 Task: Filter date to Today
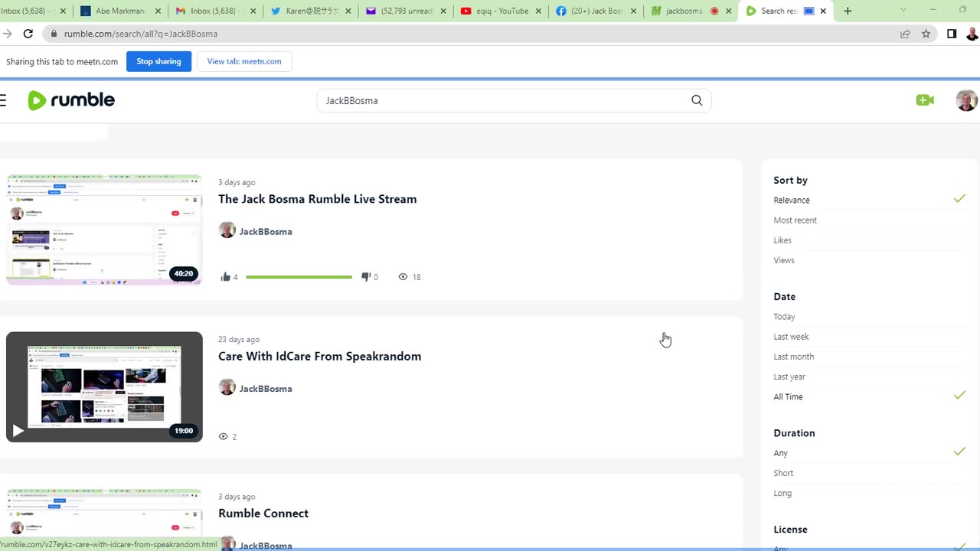click(784, 317)
